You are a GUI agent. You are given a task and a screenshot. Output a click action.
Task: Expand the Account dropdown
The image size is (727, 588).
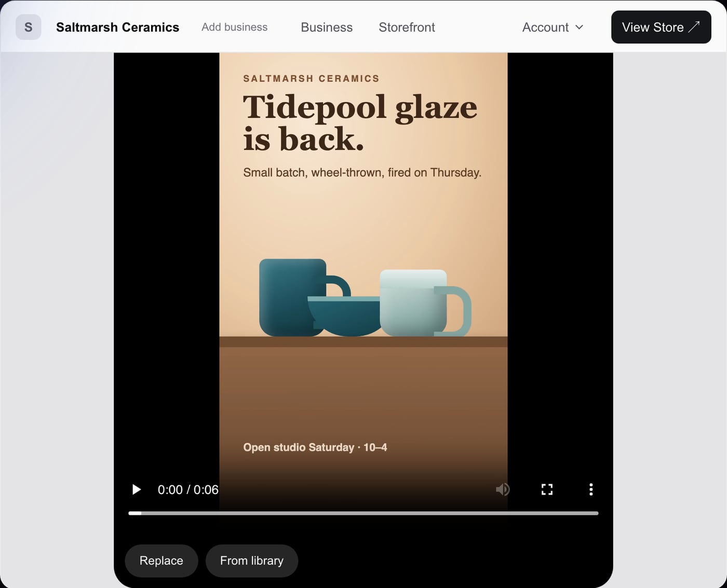(x=553, y=27)
